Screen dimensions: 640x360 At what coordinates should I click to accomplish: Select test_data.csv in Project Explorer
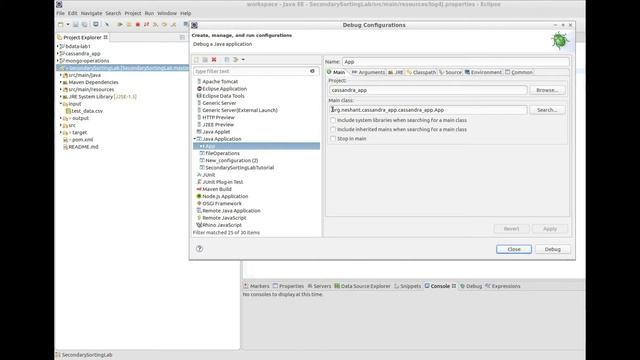pos(87,111)
